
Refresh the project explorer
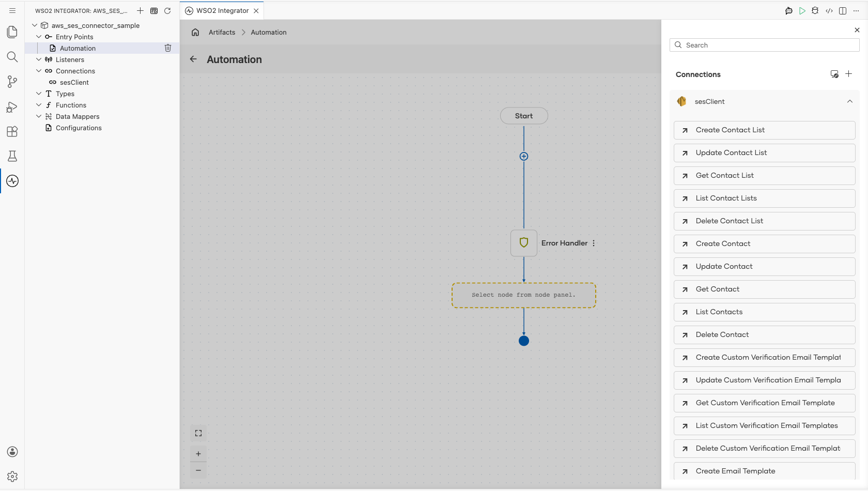167,10
